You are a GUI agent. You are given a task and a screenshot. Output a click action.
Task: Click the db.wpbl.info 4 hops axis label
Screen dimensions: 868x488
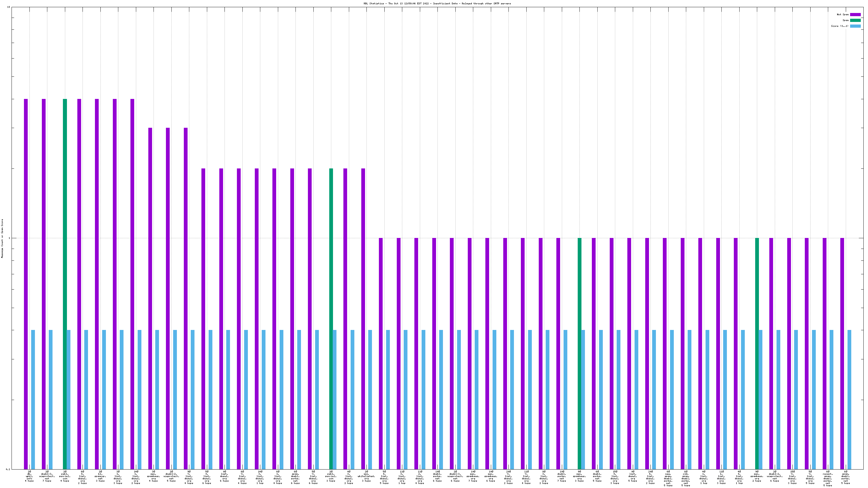point(29,476)
